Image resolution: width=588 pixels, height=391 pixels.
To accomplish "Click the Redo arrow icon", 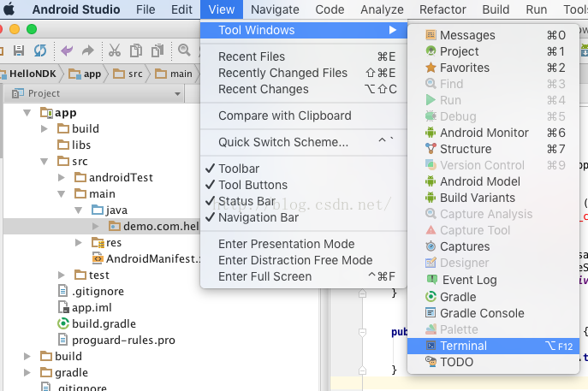I will (x=88, y=50).
